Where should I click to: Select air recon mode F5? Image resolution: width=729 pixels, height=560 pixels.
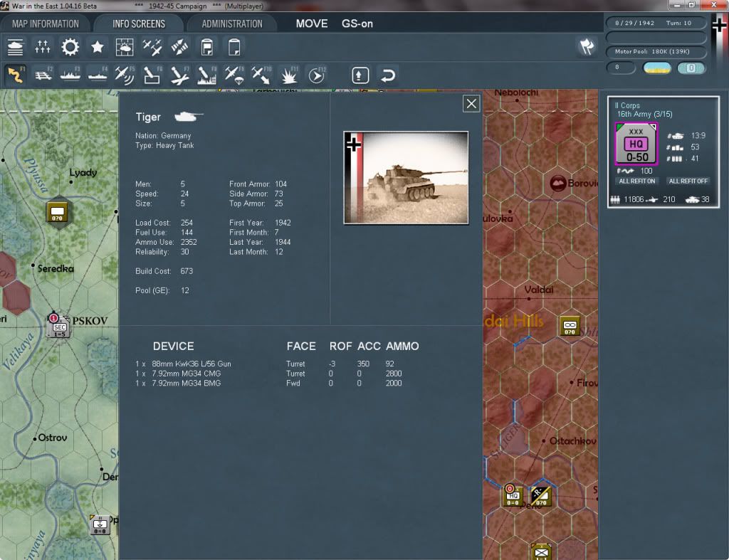(125, 75)
